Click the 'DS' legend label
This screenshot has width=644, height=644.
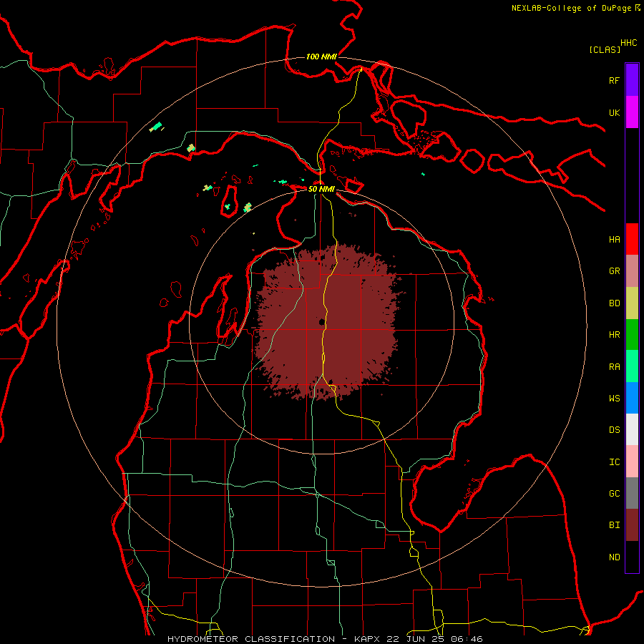point(614,430)
